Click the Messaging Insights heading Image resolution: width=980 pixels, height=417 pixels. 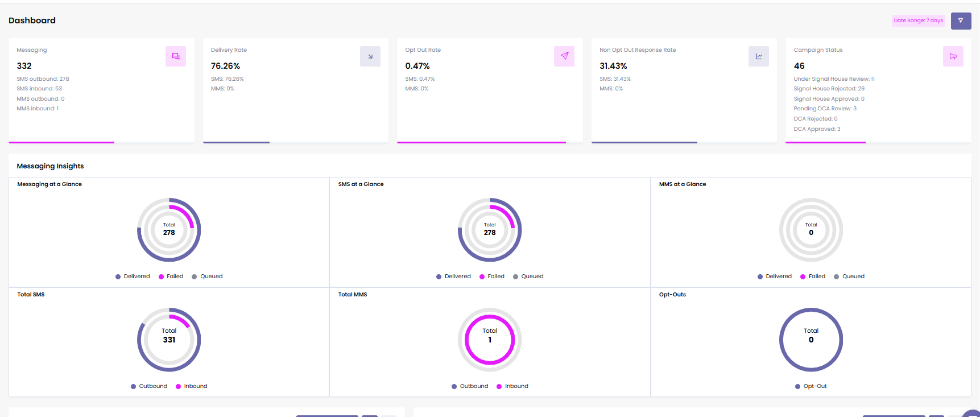[x=50, y=166]
